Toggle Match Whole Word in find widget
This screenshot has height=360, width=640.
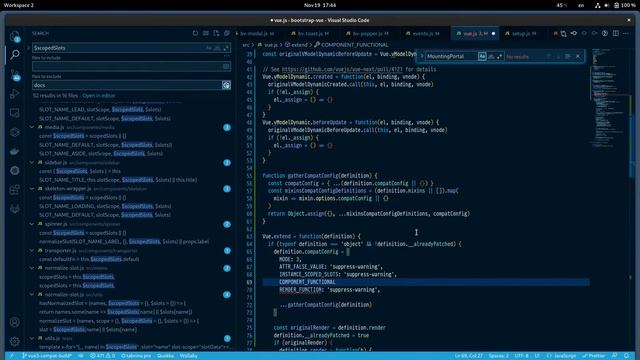pyautogui.click(x=491, y=56)
